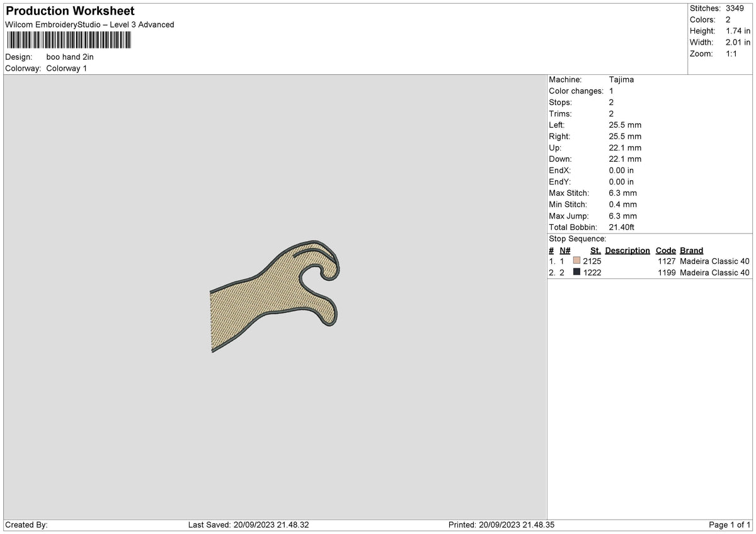
Task: Click the design name boo hand 2in
Action: click(x=70, y=57)
